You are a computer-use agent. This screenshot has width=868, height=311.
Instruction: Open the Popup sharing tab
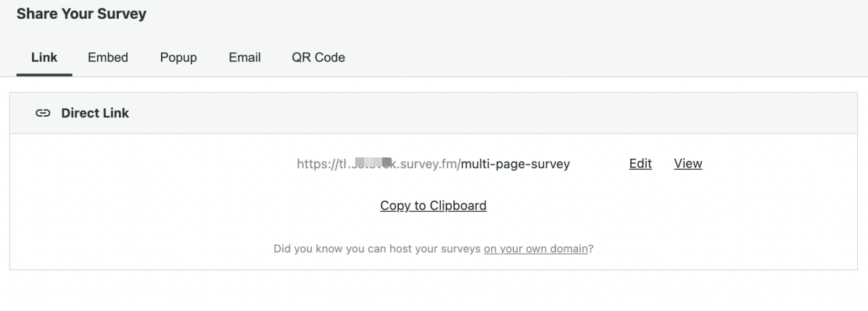click(178, 57)
